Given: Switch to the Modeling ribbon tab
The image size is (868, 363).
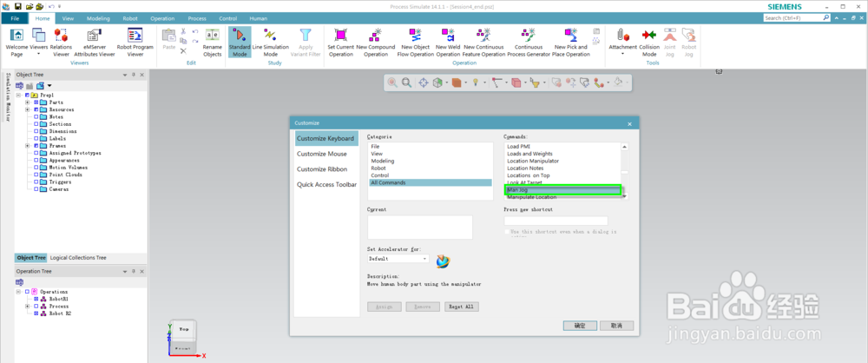Looking at the screenshot, I should 99,18.
